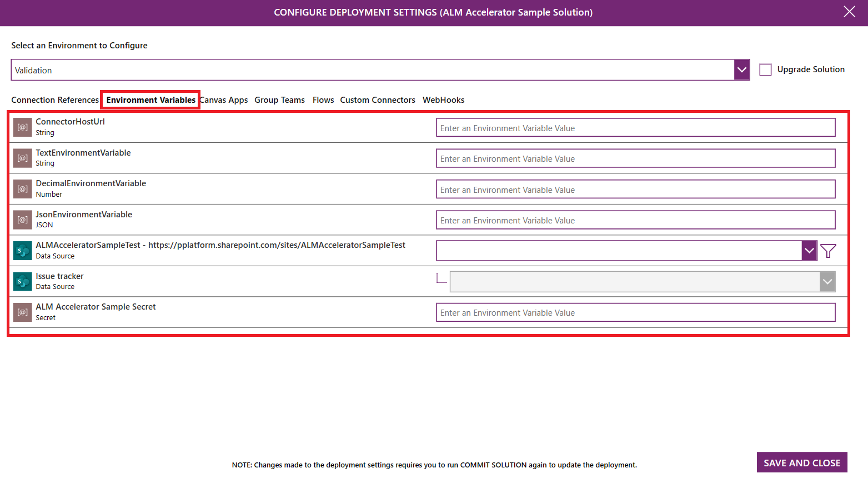
Task: Focus the ALM Accelerator Sample Secret value field
Action: coord(636,312)
